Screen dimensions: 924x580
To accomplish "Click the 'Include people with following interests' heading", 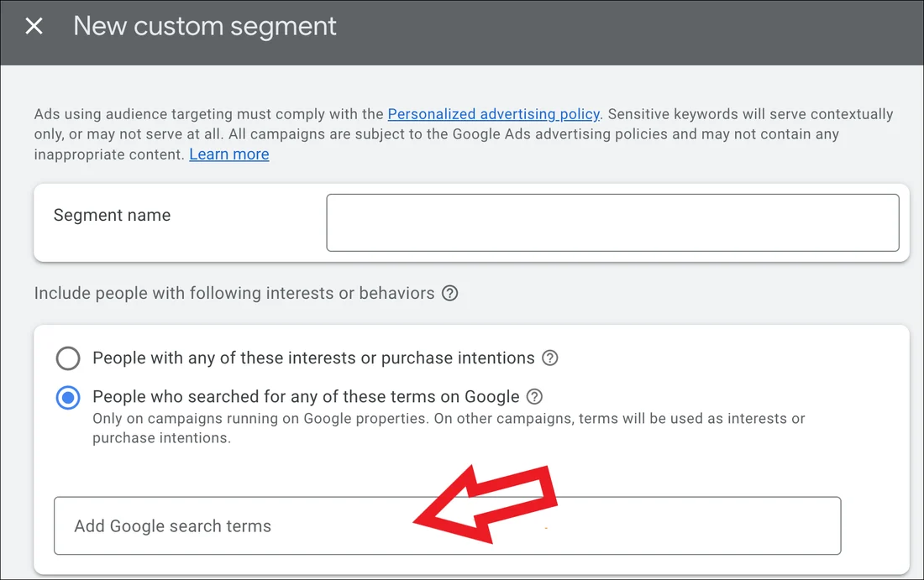I will [234, 294].
